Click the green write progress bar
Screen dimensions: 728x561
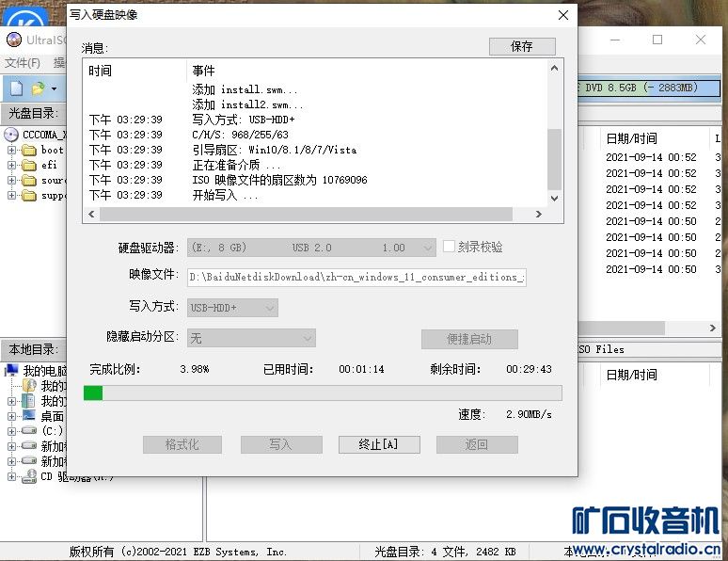click(323, 393)
